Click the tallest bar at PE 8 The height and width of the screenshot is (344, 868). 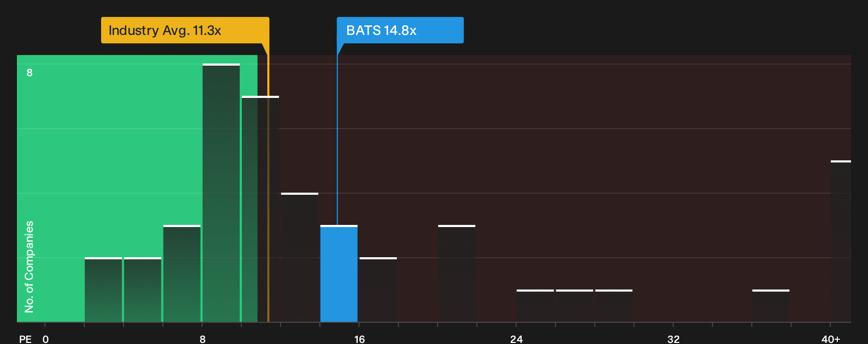point(221,193)
